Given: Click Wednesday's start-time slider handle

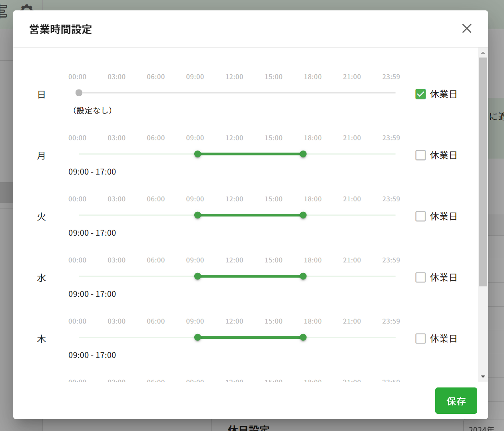Looking at the screenshot, I should pos(197,276).
